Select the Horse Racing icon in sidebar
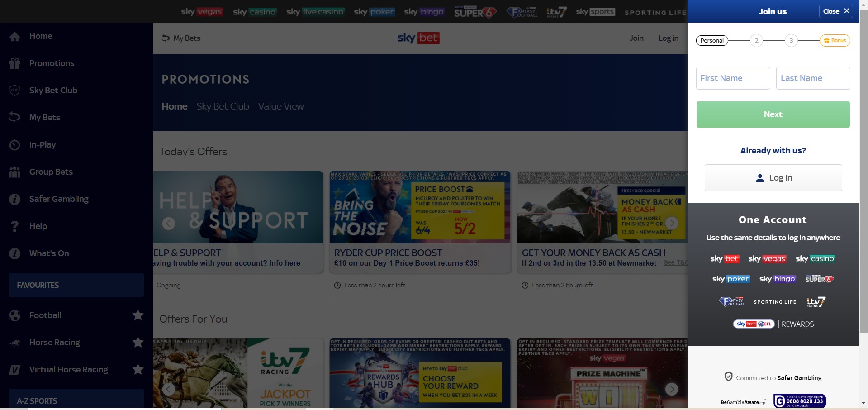868x410 pixels. tap(14, 343)
